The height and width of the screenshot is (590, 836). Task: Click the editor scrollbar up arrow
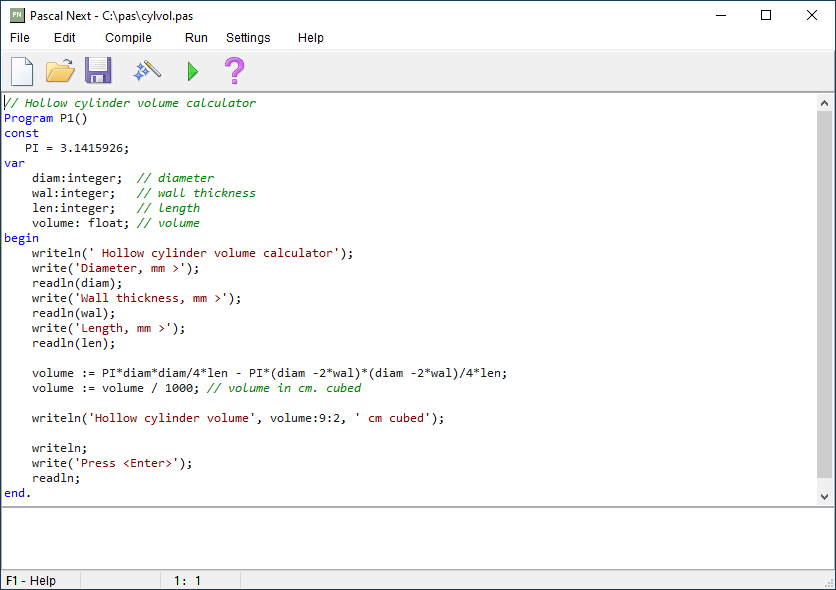click(824, 103)
